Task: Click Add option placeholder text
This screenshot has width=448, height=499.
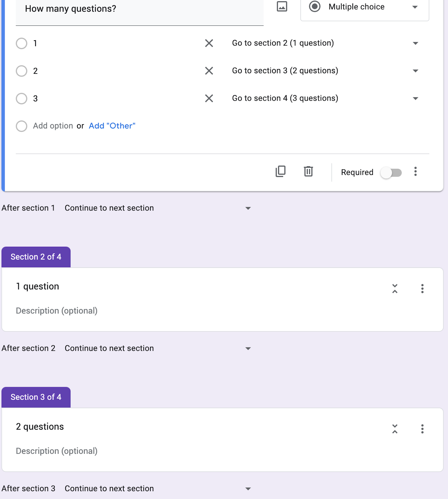Action: (x=53, y=126)
